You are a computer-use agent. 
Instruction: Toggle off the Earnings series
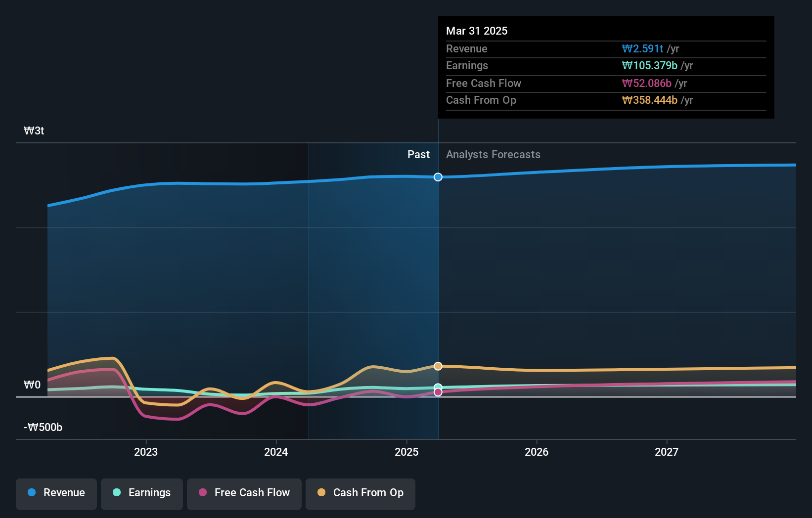pyautogui.click(x=142, y=493)
